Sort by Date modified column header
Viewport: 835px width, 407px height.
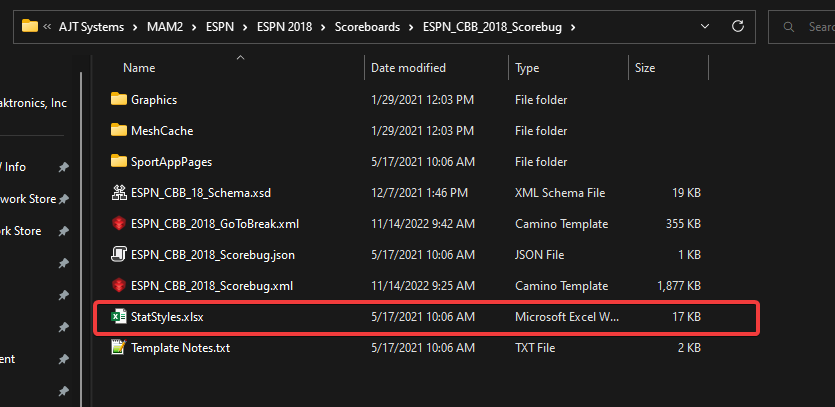[x=408, y=68]
